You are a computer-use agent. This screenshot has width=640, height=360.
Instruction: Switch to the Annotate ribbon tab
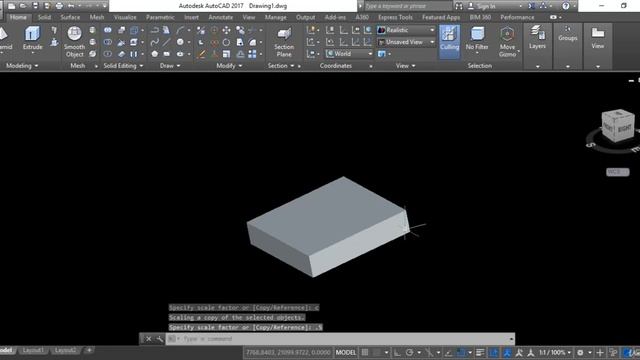pos(220,17)
